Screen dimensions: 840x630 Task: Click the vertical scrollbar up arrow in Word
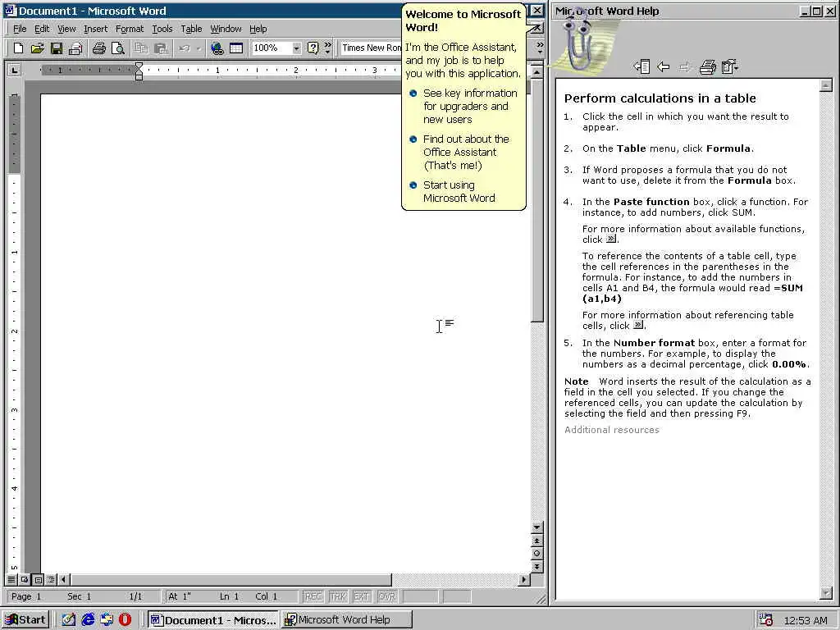pyautogui.click(x=536, y=71)
